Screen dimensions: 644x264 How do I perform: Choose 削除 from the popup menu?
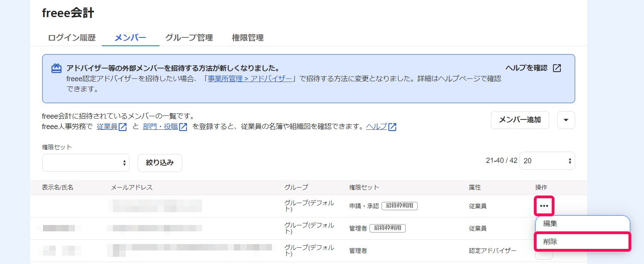[583, 242]
